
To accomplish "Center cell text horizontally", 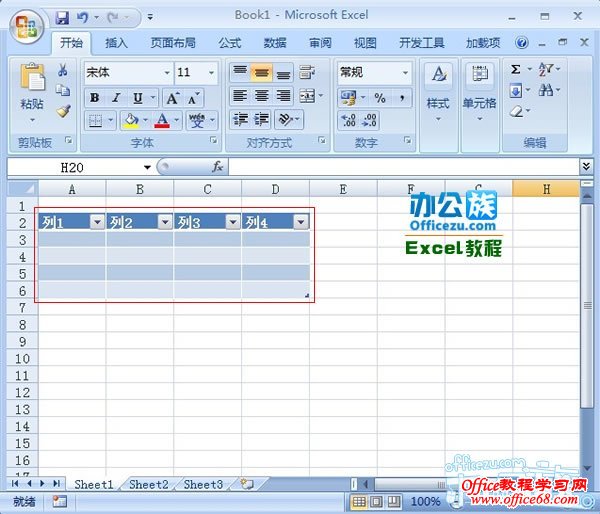I will 262,96.
